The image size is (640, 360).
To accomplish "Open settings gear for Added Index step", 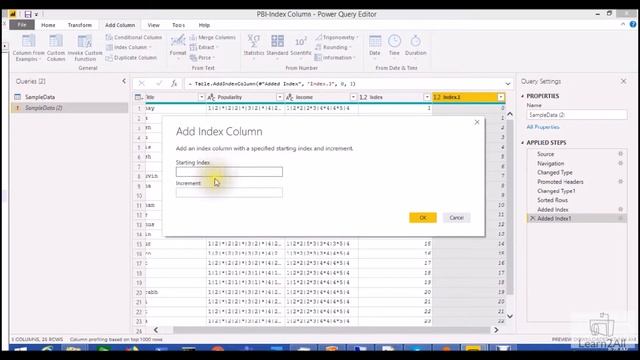I will pyautogui.click(x=620, y=209).
